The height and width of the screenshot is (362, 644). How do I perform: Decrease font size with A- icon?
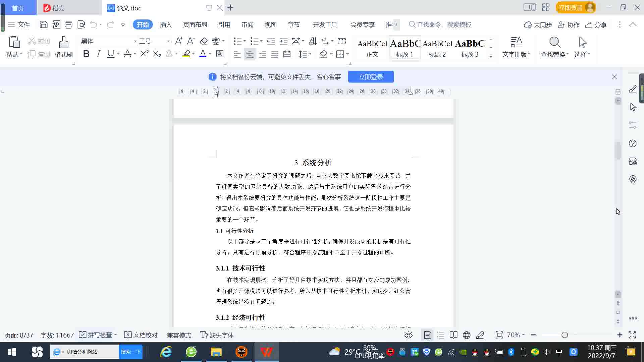[x=191, y=41]
